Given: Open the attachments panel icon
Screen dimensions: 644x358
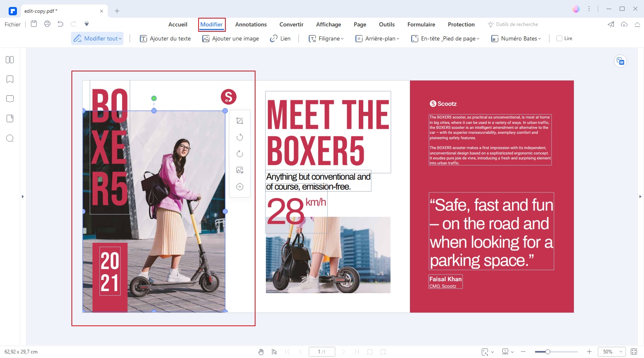Looking at the screenshot, I should (x=10, y=119).
